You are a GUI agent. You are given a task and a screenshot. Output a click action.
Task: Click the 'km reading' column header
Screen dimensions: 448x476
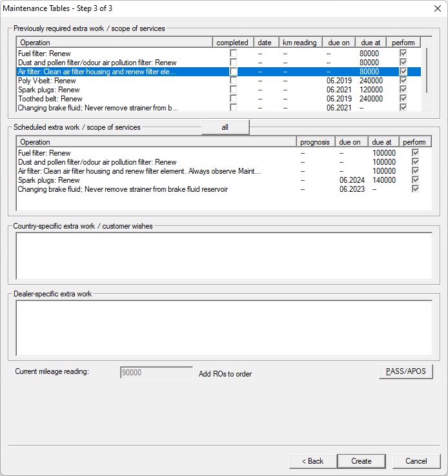(x=300, y=43)
